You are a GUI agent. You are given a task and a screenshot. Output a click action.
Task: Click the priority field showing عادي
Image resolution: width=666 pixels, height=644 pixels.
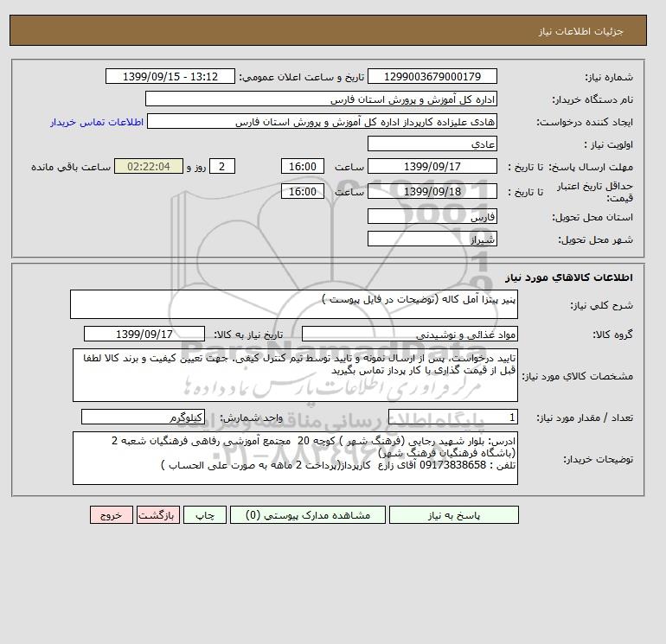[x=432, y=143]
